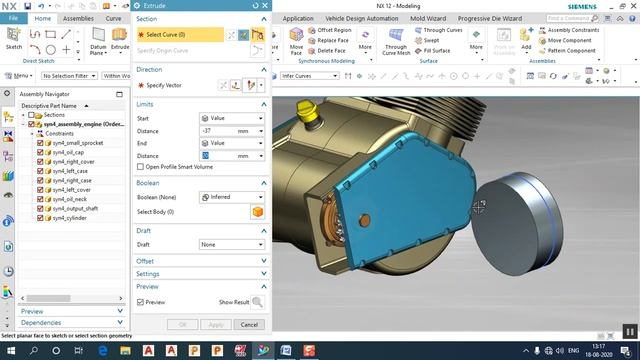This screenshot has height=360, width=640.
Task: Choose the Pattern Component command
Action: [x=567, y=51]
